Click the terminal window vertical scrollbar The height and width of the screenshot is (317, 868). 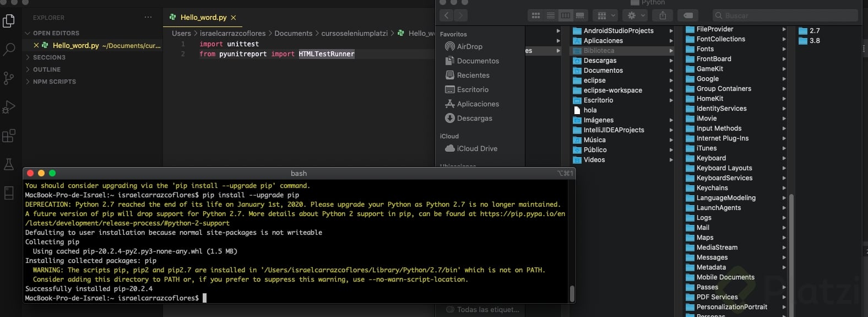572,293
